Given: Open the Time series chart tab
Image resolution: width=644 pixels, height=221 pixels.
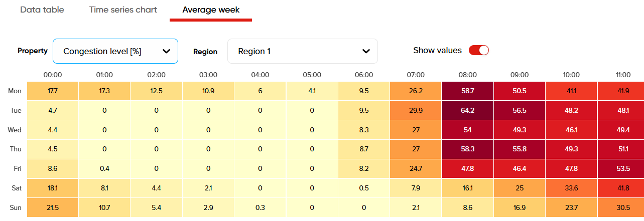Looking at the screenshot, I should point(123,10).
